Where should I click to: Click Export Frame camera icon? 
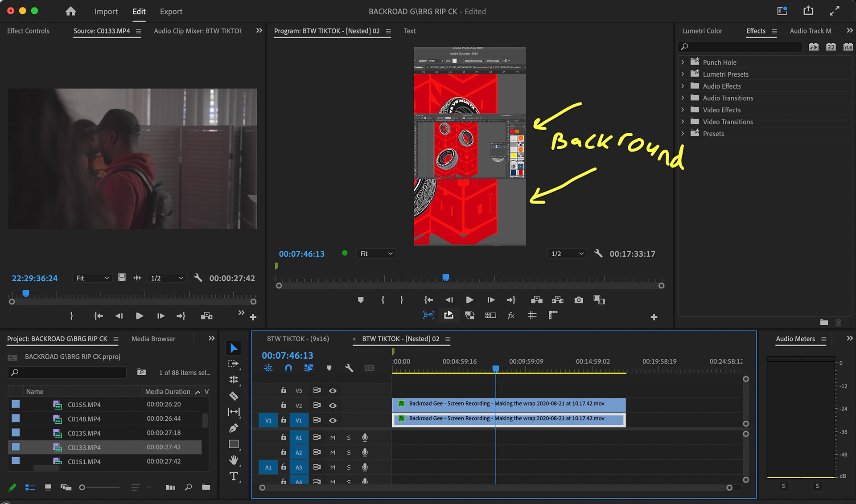point(578,300)
